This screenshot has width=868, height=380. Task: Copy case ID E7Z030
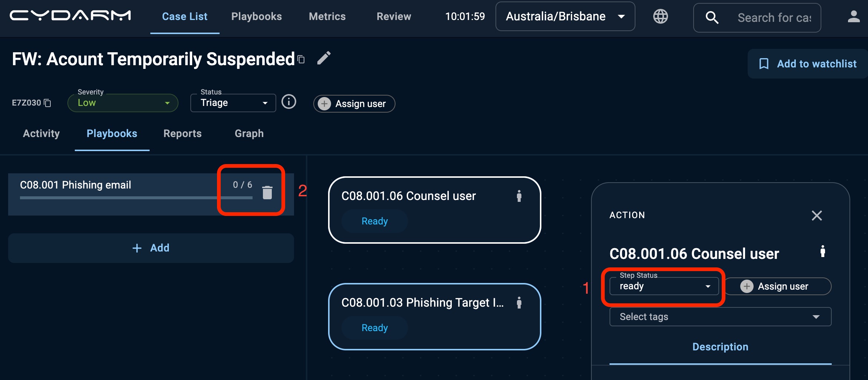click(47, 103)
